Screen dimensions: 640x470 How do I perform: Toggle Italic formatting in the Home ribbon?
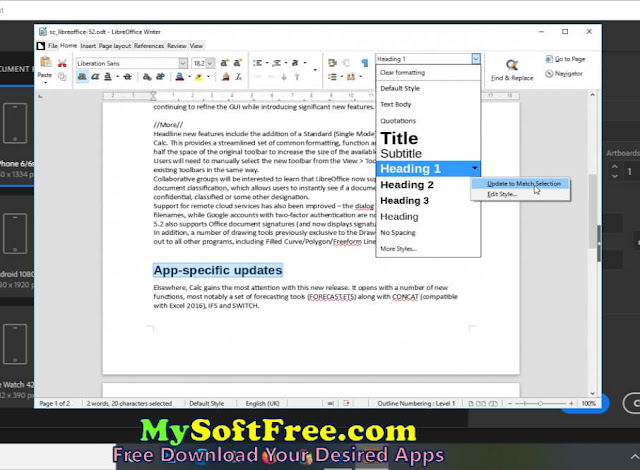(95, 76)
